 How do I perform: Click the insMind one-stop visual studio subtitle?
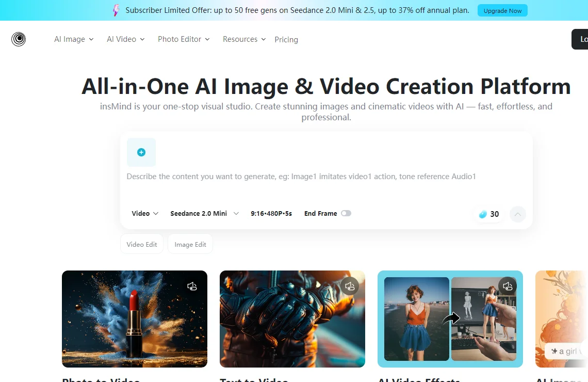pyautogui.click(x=326, y=112)
